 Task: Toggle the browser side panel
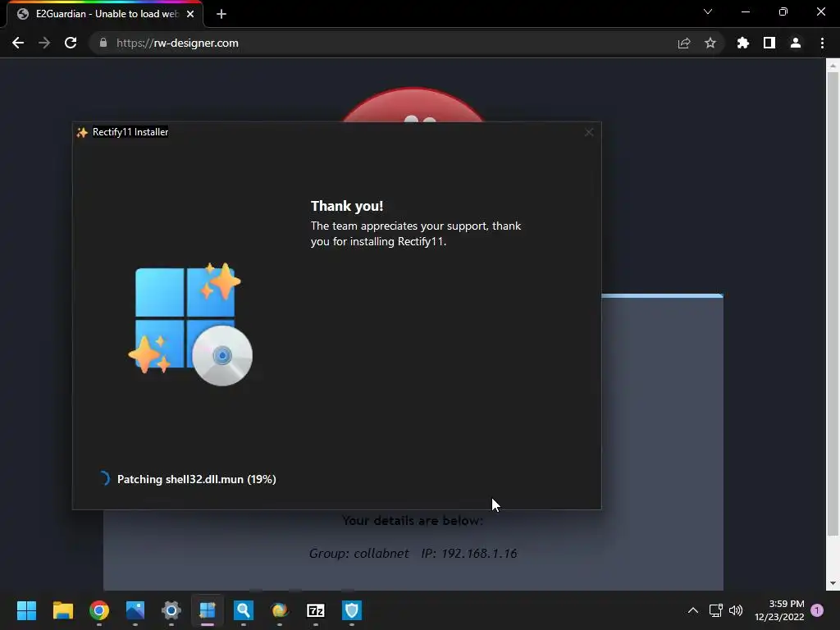pos(769,43)
